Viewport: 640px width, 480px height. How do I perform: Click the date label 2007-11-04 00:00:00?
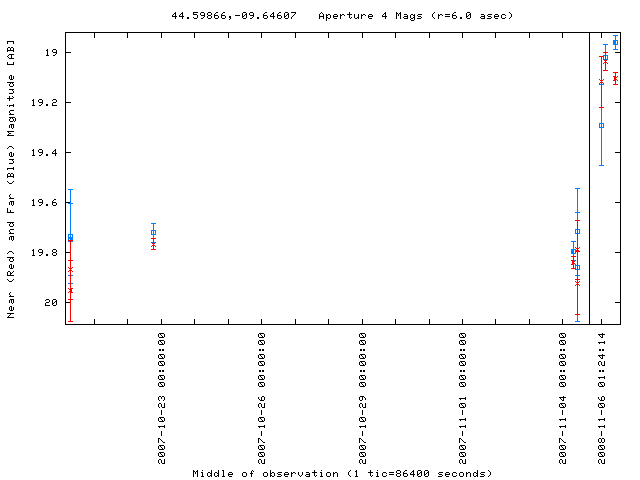[563, 398]
